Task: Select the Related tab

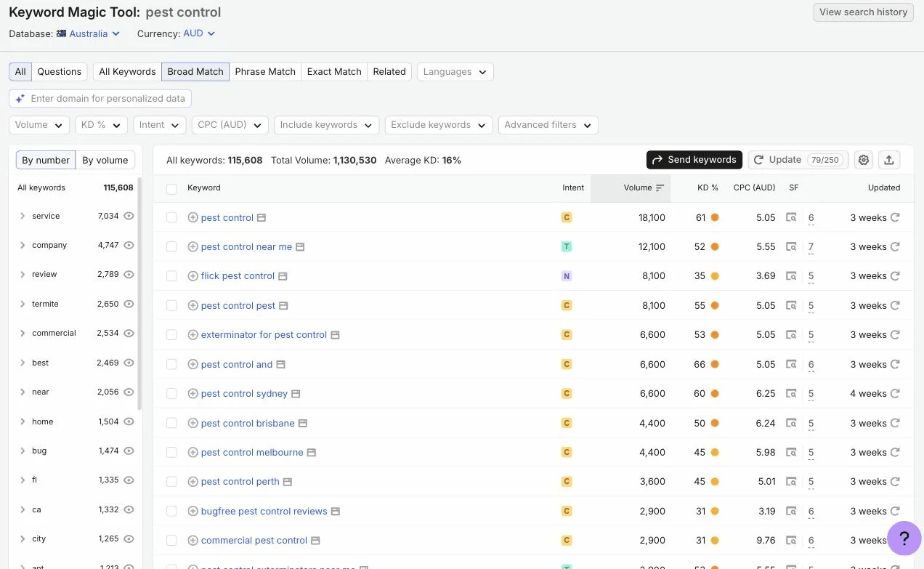Action: click(x=389, y=72)
